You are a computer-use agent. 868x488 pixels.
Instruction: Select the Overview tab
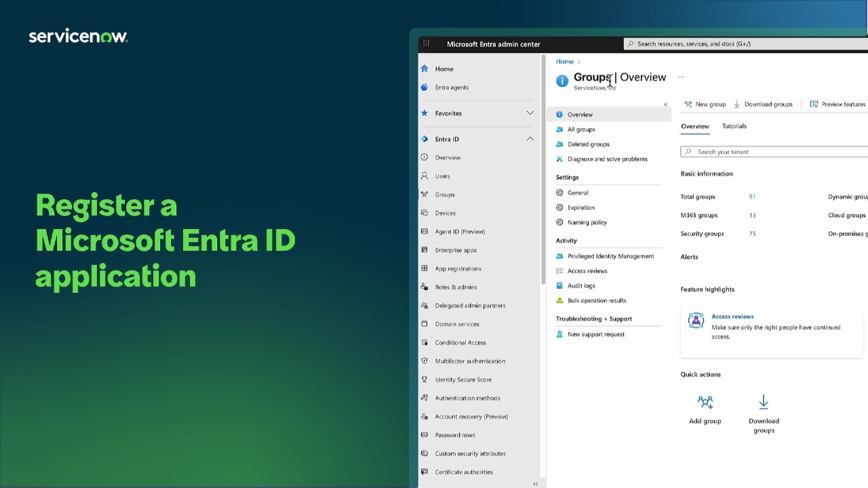tap(695, 126)
